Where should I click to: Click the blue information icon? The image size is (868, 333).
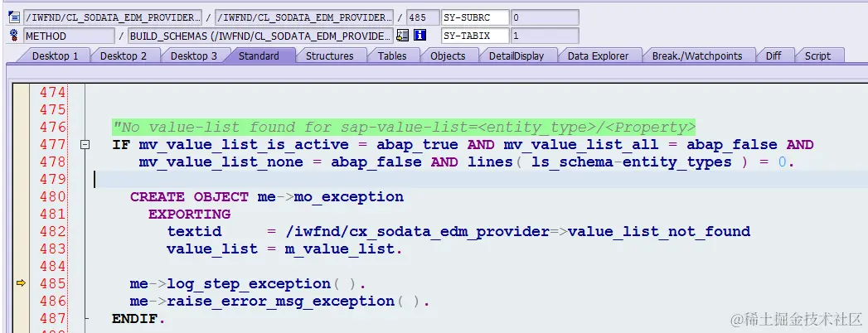pos(420,36)
